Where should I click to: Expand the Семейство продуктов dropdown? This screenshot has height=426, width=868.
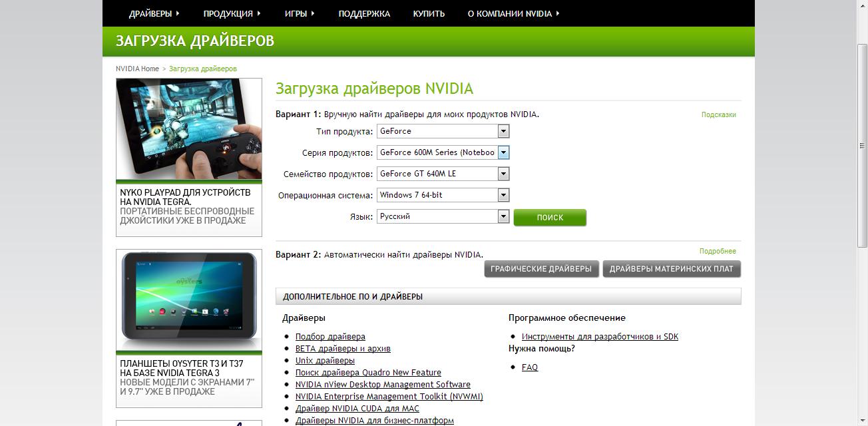[x=443, y=174]
